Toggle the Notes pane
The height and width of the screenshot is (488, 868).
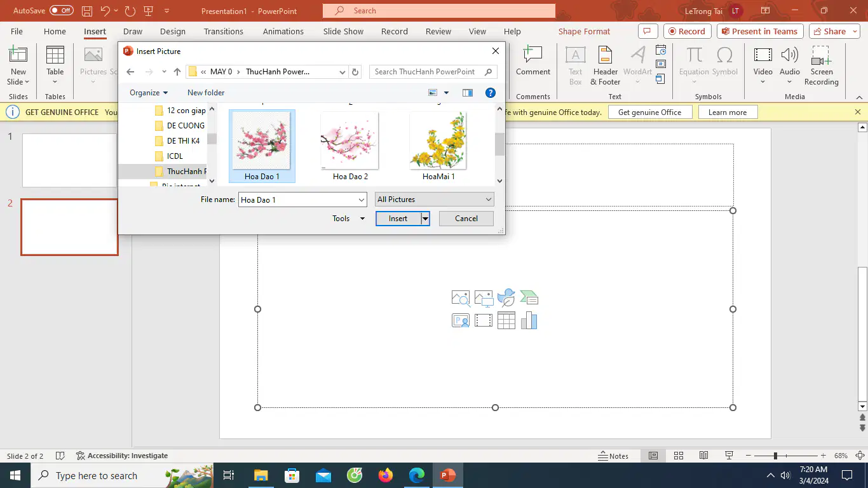tap(613, 456)
